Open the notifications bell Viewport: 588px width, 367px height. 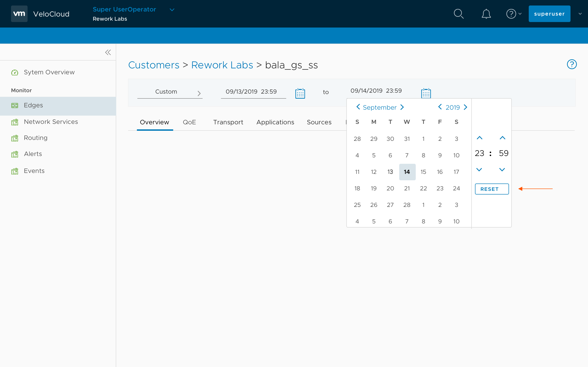point(486,14)
